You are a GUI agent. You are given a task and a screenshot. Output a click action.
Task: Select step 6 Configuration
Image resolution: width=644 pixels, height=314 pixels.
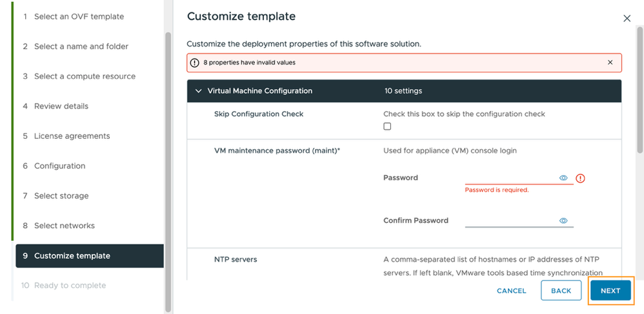[59, 166]
